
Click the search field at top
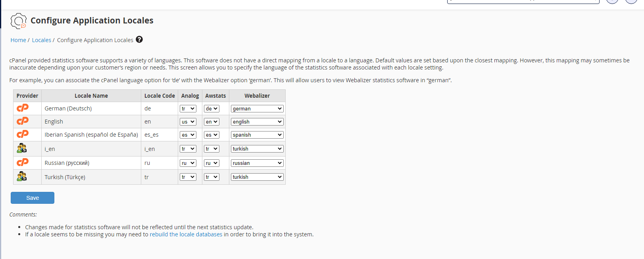point(523,2)
